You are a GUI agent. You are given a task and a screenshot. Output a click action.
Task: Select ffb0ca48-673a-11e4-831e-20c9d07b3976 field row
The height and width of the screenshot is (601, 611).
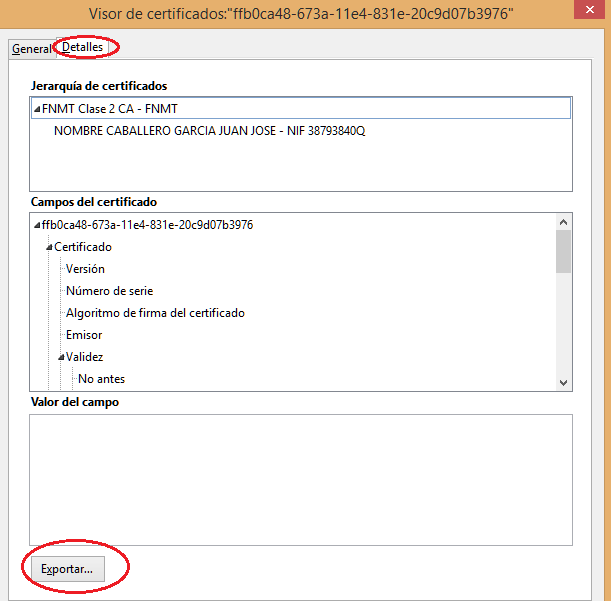tap(147, 225)
